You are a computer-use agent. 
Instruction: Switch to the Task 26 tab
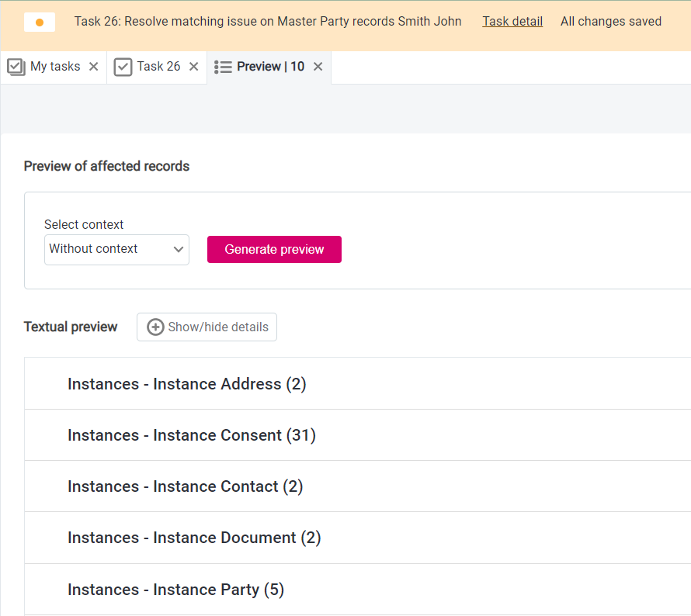coord(158,67)
